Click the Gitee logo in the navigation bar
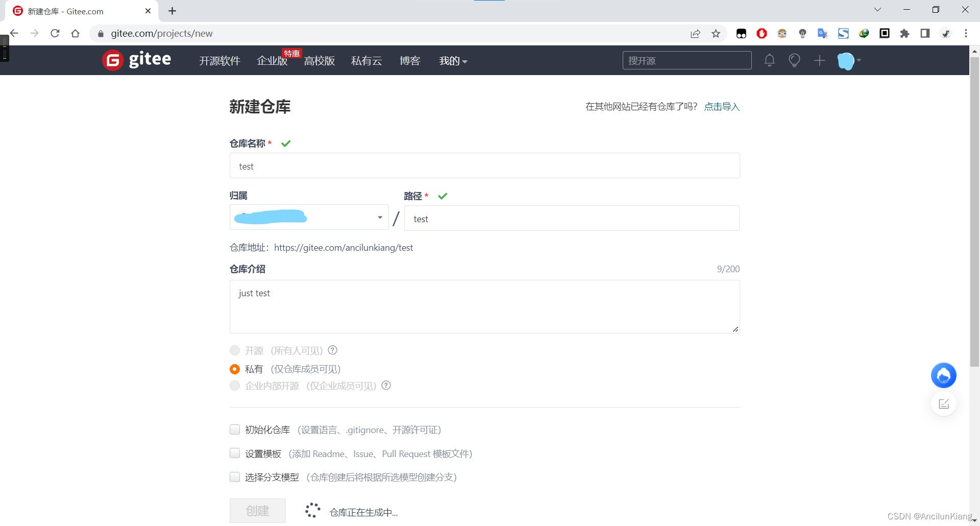Screen dimensions: 980x526 pyautogui.click(x=137, y=60)
